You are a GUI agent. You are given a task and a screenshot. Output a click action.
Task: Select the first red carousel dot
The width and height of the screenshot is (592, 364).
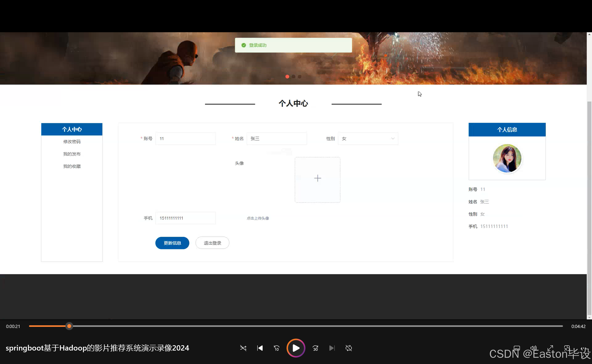tap(287, 77)
